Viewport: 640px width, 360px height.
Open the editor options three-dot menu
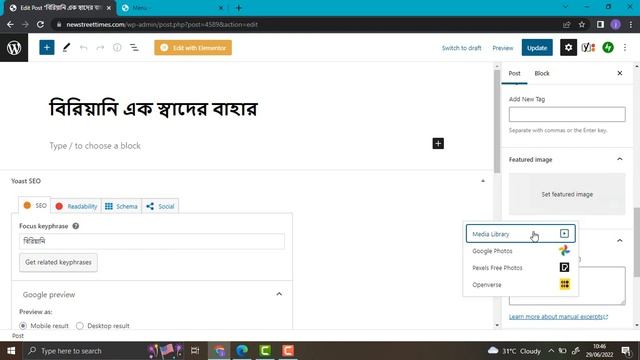(625, 48)
